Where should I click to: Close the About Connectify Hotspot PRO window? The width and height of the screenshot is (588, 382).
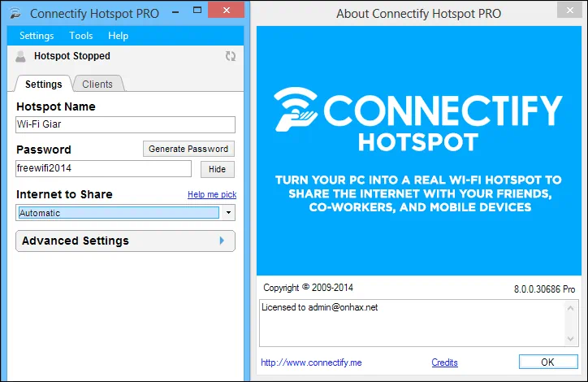coord(569,10)
